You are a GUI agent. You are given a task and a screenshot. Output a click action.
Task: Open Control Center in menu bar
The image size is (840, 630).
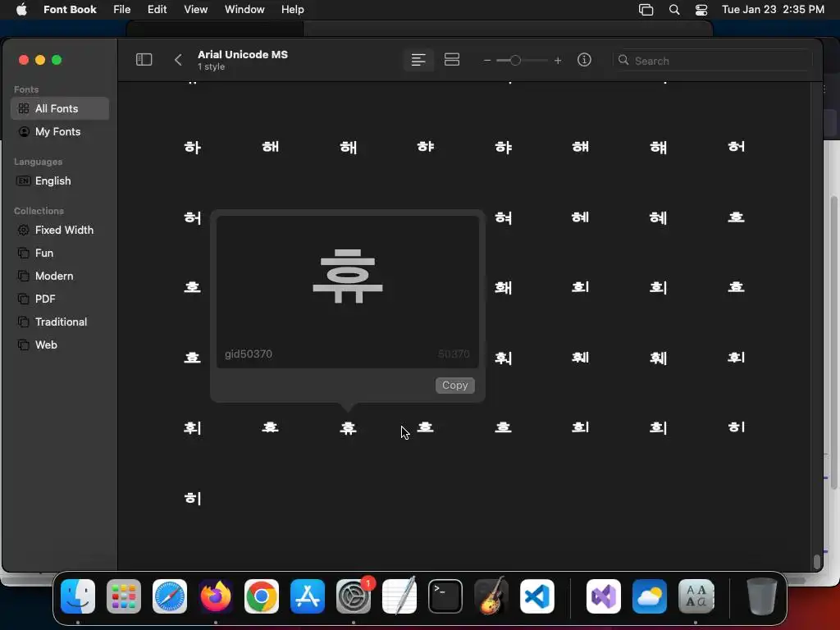pos(701,10)
